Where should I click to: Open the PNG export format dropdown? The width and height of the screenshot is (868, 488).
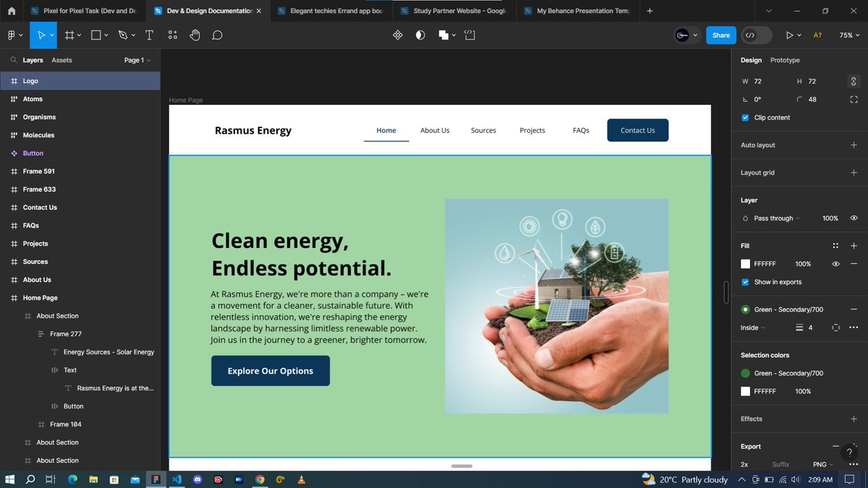(x=823, y=464)
